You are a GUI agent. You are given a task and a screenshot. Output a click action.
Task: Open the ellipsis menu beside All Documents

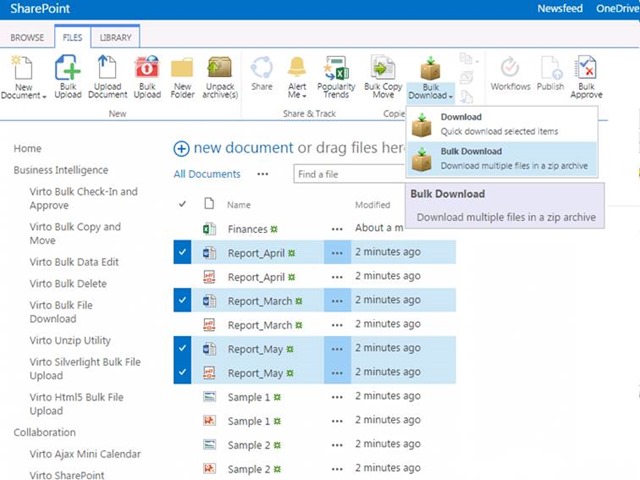(x=263, y=174)
